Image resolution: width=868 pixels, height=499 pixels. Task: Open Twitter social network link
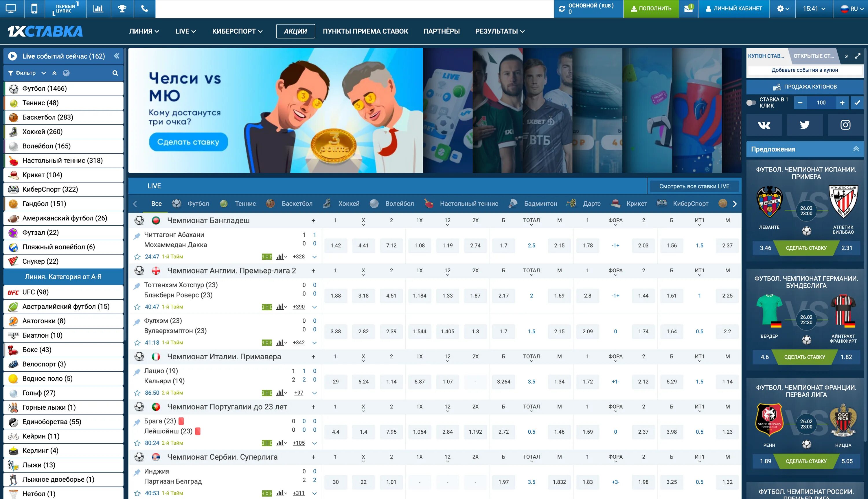(805, 125)
